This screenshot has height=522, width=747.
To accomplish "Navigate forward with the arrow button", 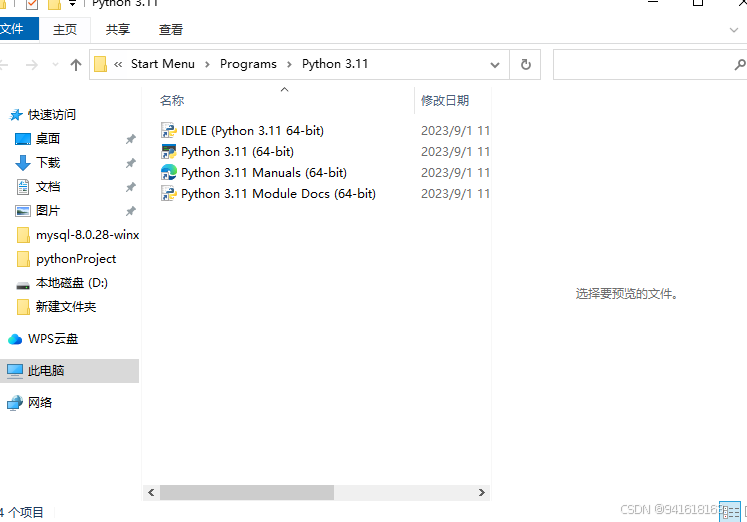I will [x=31, y=65].
